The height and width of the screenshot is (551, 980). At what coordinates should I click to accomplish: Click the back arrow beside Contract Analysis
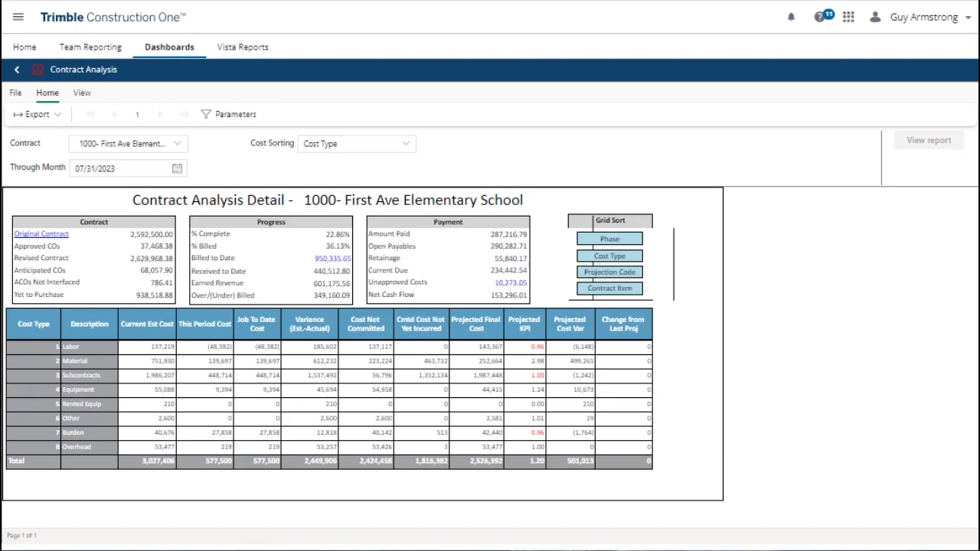click(17, 70)
